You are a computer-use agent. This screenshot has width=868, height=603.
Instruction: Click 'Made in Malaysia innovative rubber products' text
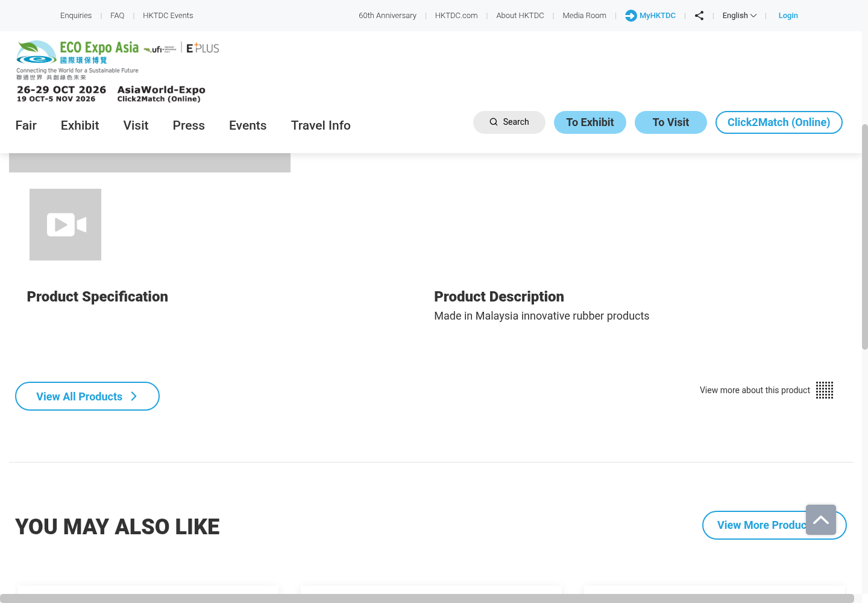(x=542, y=316)
